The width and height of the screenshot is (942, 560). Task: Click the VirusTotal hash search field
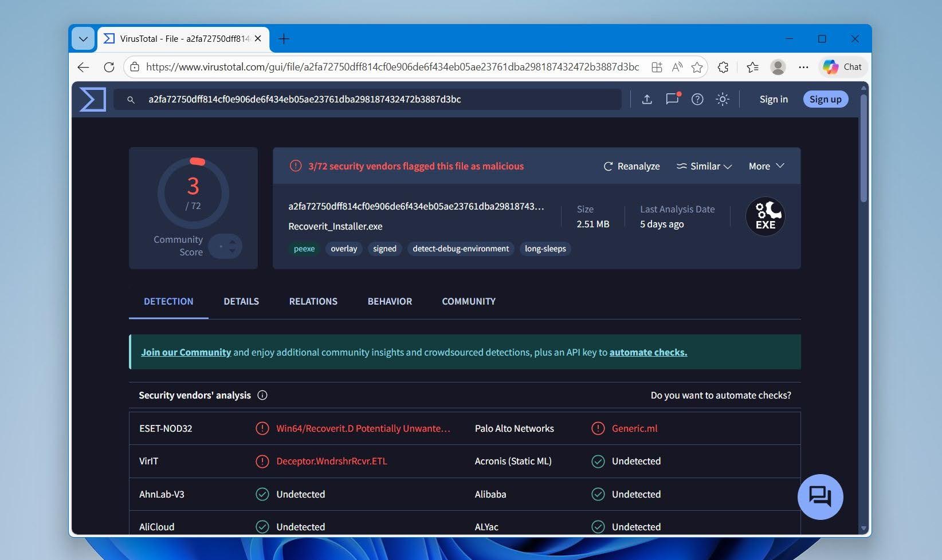[367, 100]
